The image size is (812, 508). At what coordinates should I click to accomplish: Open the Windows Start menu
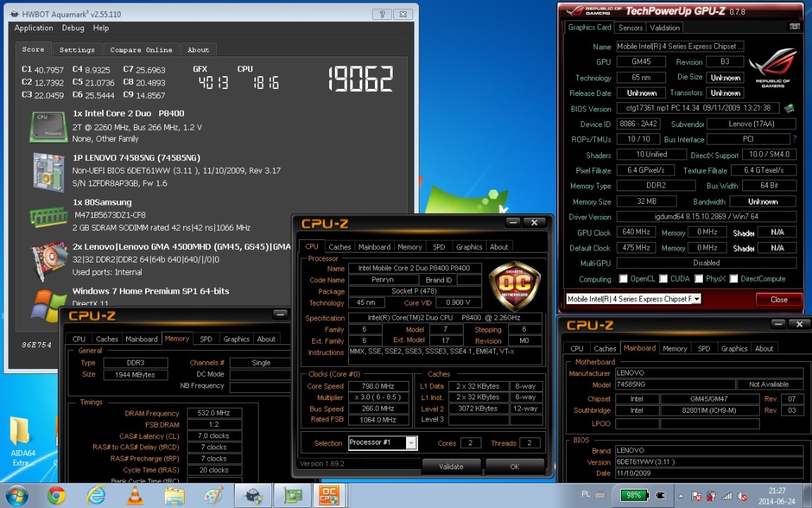coord(17,496)
